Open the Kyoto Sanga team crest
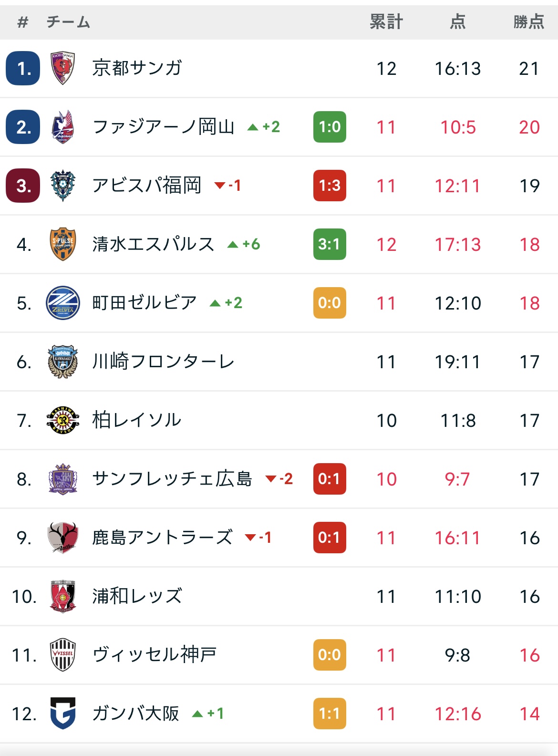This screenshot has height=756, width=558. click(63, 68)
